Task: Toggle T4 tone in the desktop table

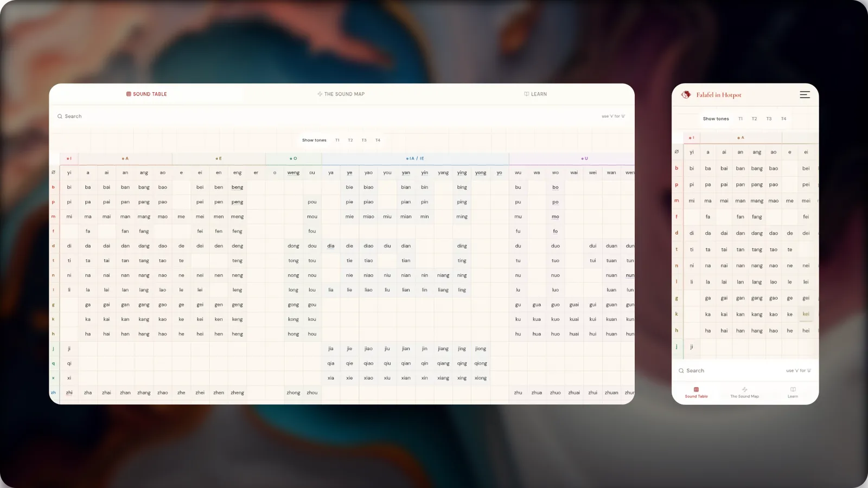Action: point(378,140)
